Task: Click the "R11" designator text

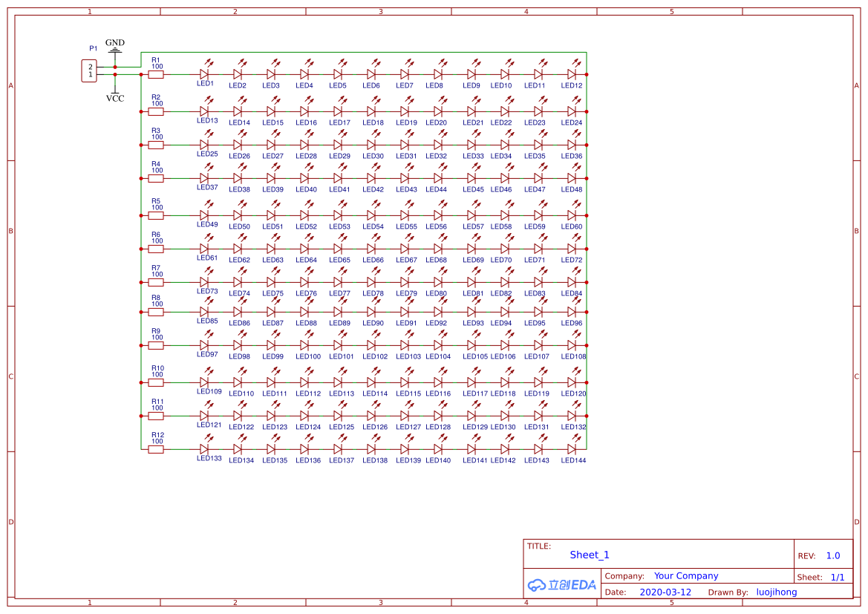Action: pyautogui.click(x=157, y=402)
